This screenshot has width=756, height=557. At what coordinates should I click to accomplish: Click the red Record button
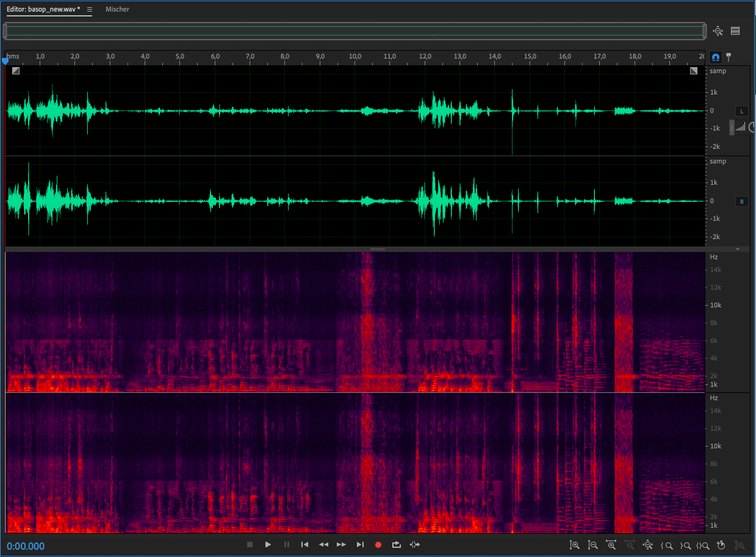pyautogui.click(x=378, y=545)
